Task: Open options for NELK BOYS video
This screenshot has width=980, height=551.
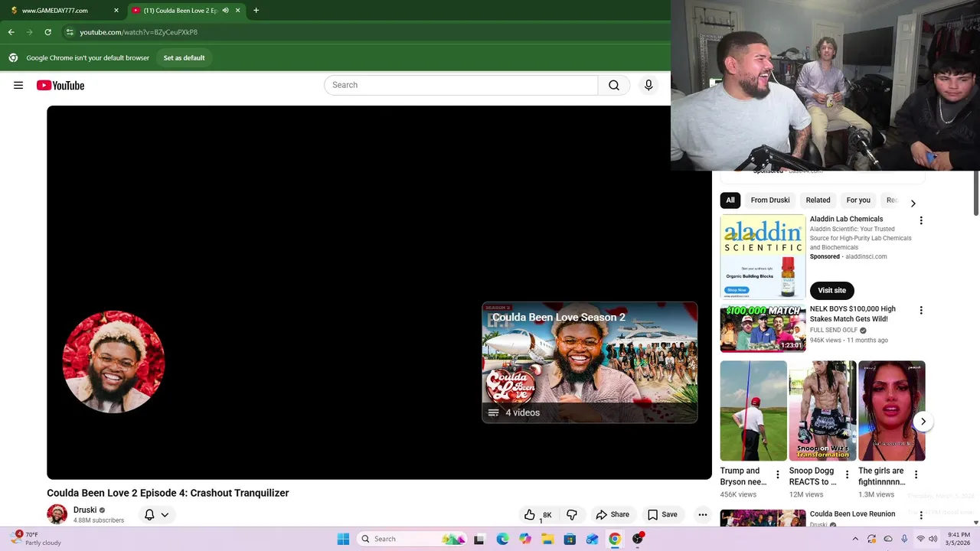Action: 921,310
